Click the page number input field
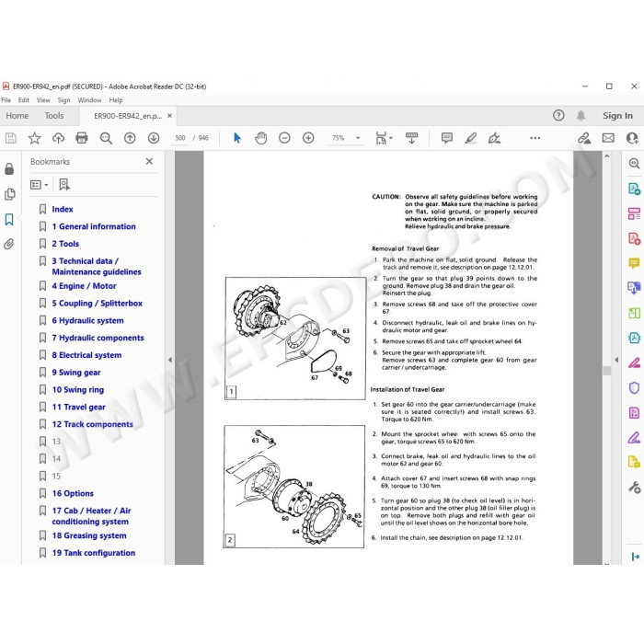This screenshot has width=644, height=644. [180, 138]
